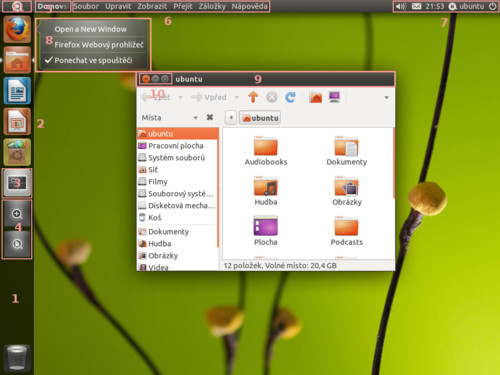The height and width of the screenshot is (375, 500).
Task: Click the ubuntu window title bar
Action: 266,79
